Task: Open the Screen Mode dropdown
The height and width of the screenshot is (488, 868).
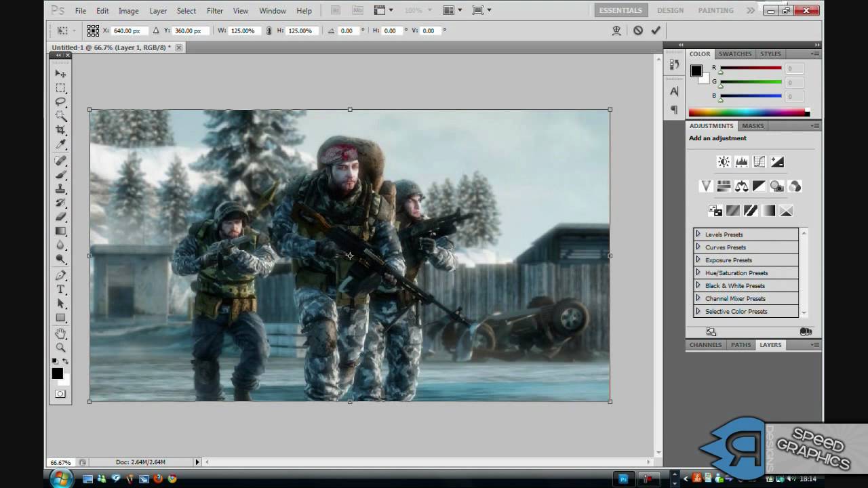Action: pyautogui.click(x=481, y=10)
